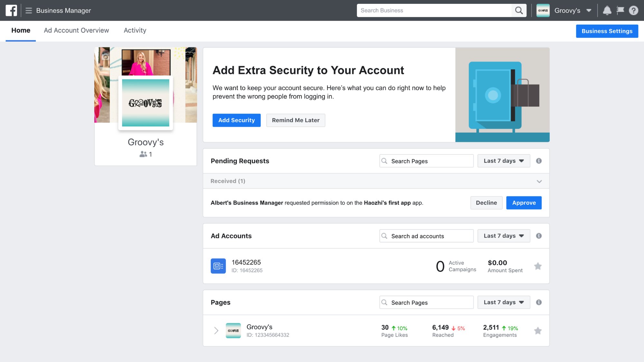Click info icon in Pending Requests
This screenshot has height=362, width=644.
(539, 161)
